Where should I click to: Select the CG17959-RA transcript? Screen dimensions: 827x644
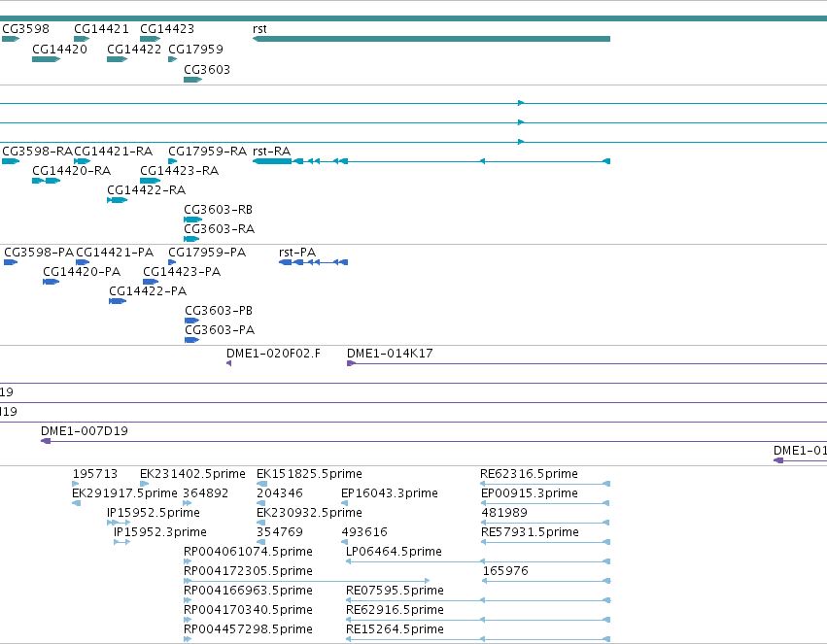point(207,152)
